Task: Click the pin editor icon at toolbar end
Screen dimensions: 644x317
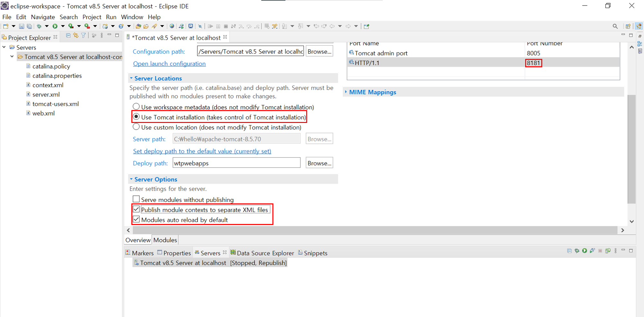Action: coord(366,26)
